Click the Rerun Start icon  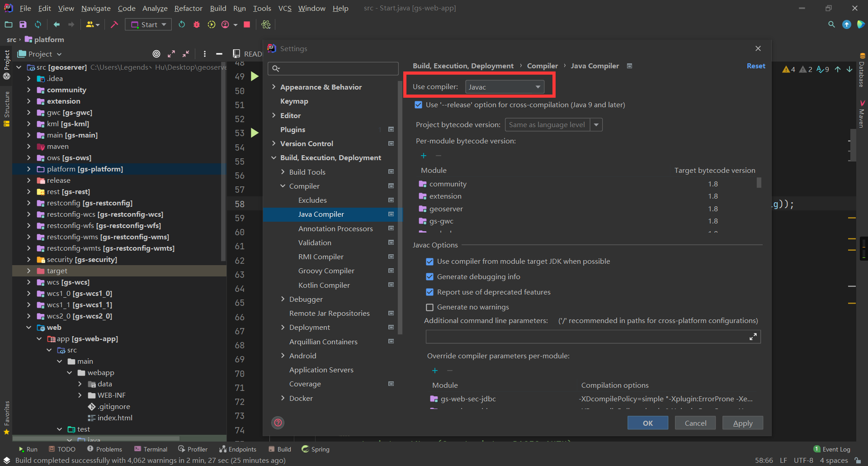[x=182, y=24]
